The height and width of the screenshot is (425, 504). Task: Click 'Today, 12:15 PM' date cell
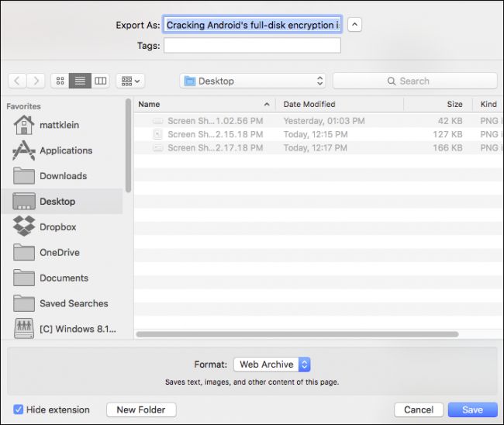(316, 134)
